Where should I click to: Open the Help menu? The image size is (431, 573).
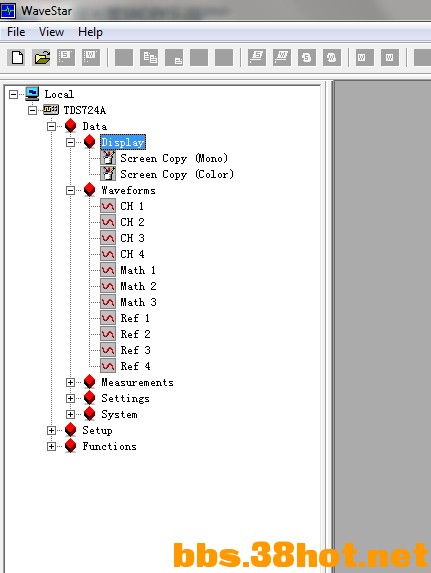tap(90, 32)
